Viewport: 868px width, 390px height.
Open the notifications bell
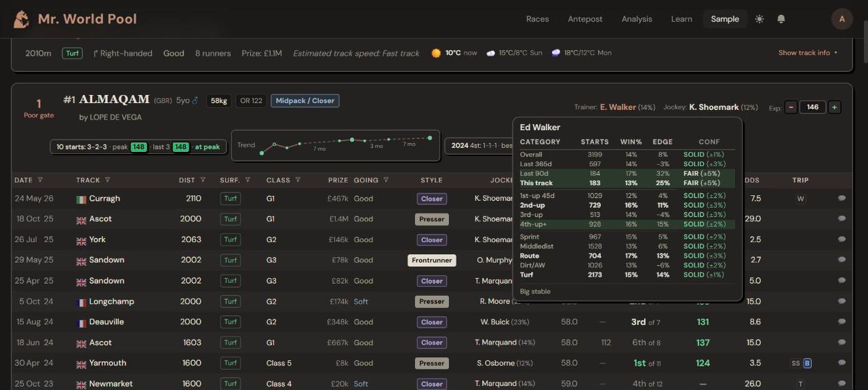(x=781, y=19)
